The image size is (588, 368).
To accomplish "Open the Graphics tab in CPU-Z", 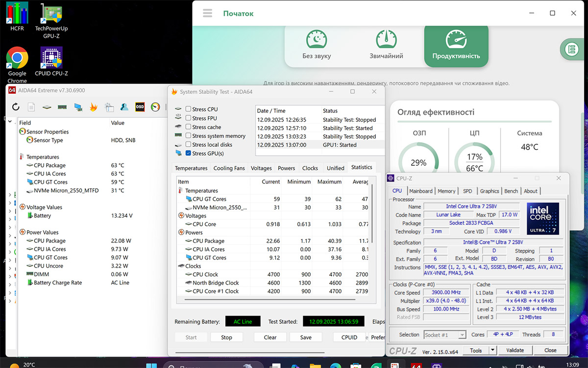I will click(x=490, y=191).
